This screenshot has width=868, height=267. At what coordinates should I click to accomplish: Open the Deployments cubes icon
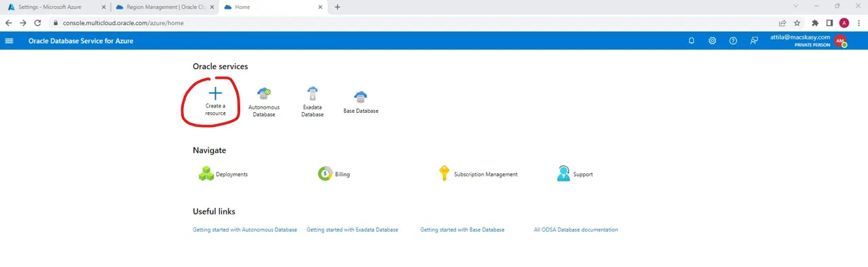tap(206, 174)
